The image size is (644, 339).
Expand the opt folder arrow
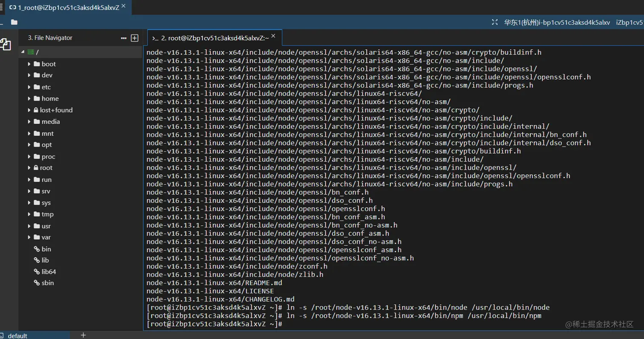click(29, 145)
